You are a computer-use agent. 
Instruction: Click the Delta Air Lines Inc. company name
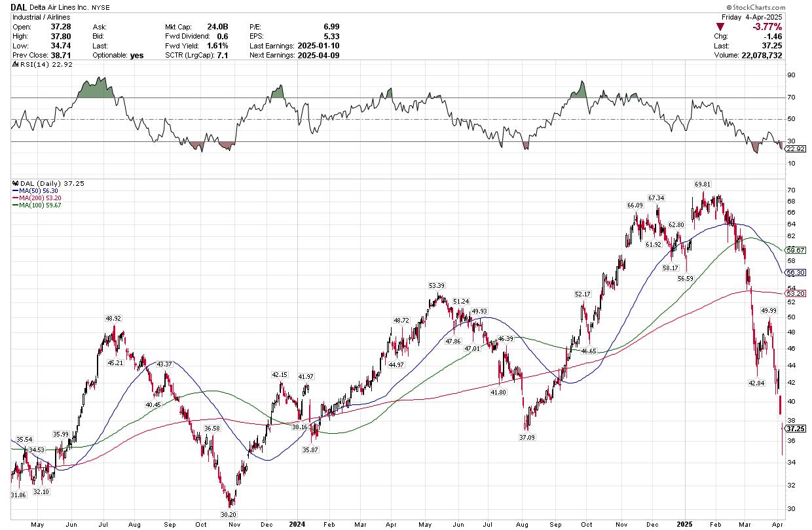coord(60,8)
